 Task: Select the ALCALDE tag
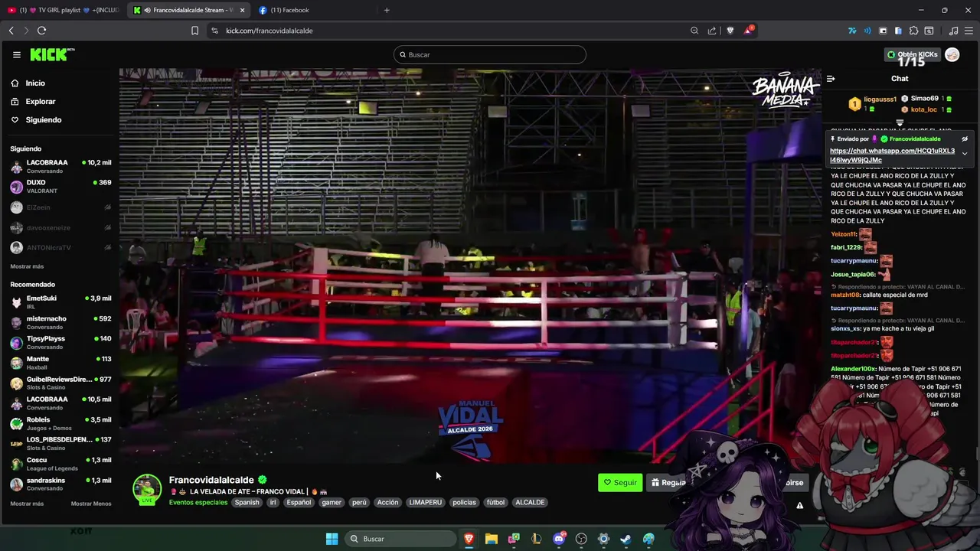[530, 503]
